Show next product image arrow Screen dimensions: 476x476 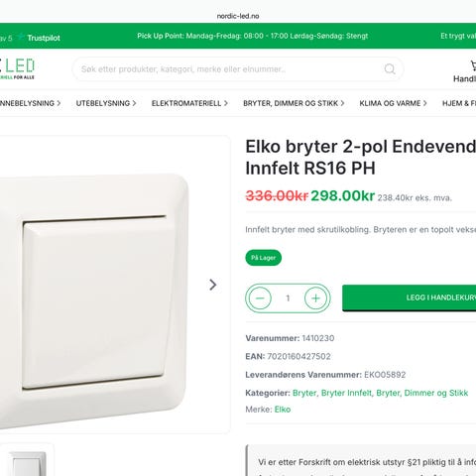click(x=213, y=285)
